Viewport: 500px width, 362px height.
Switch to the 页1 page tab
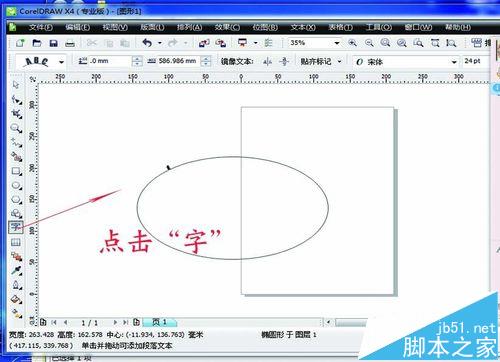point(160,322)
